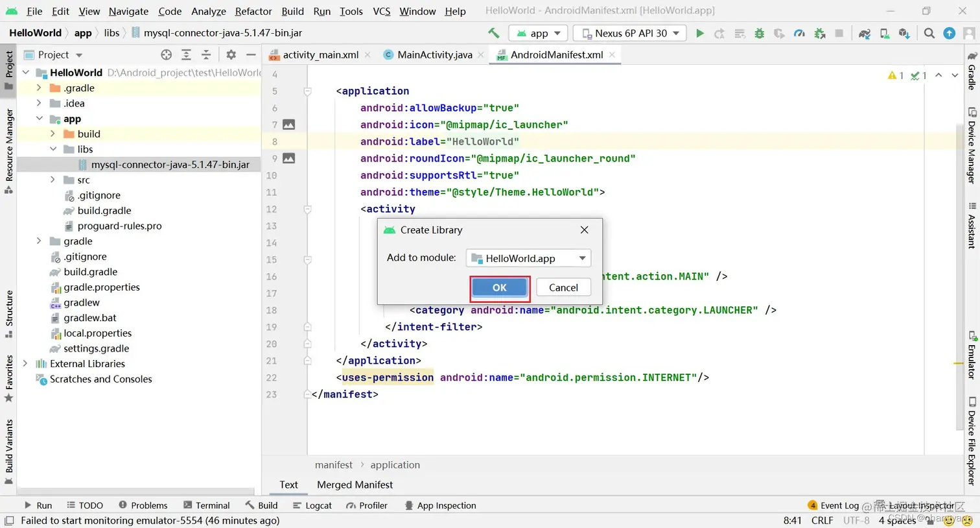Open the Build Variants side panel

point(9,451)
